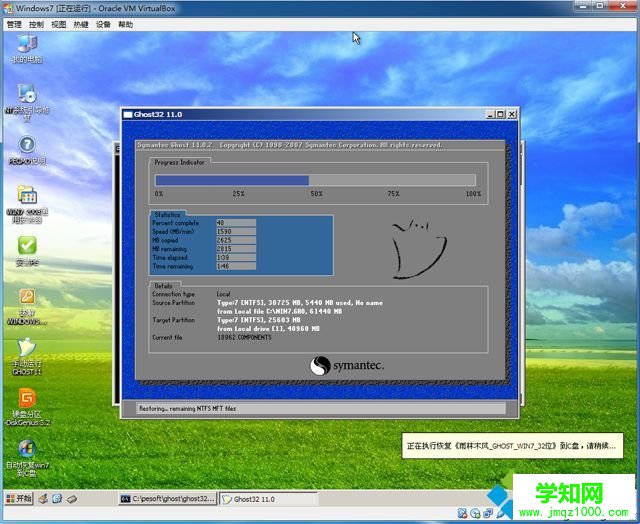
Task: Open the 视图 menu
Action: click(x=59, y=24)
